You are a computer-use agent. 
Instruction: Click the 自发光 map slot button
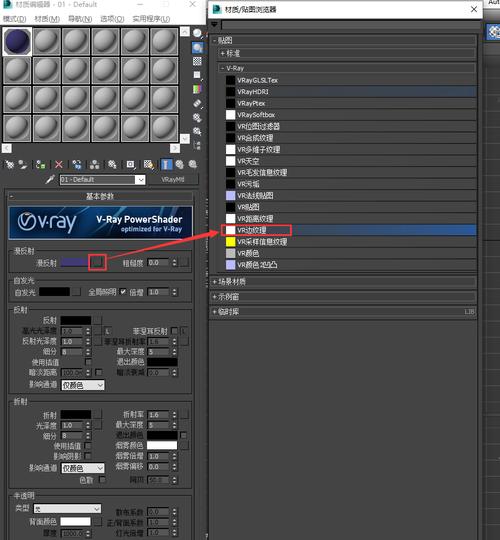coord(76,292)
